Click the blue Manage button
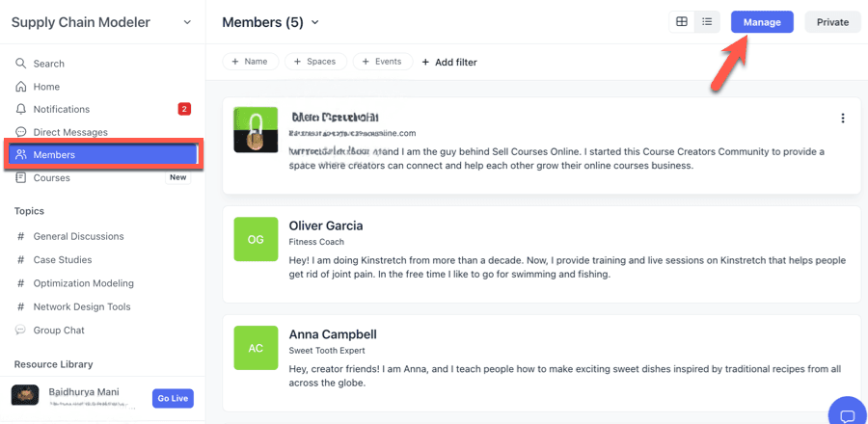This screenshot has width=868, height=424. (x=762, y=22)
